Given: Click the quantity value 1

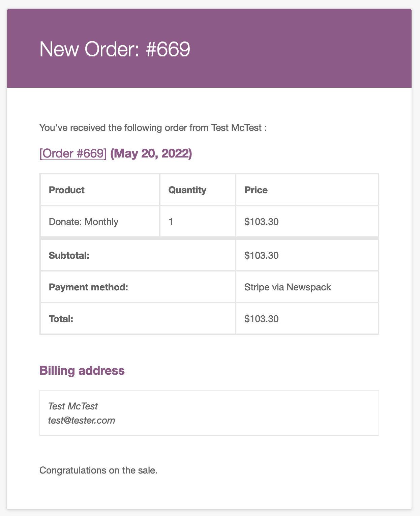Looking at the screenshot, I should [171, 222].
